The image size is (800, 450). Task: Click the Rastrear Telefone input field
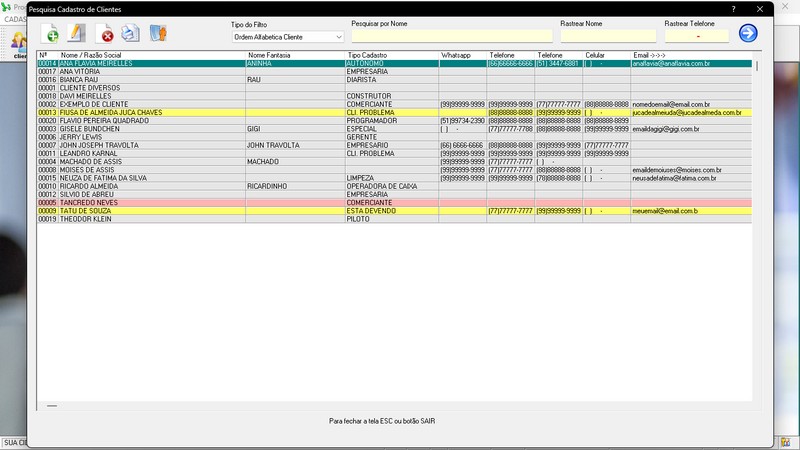(x=697, y=36)
